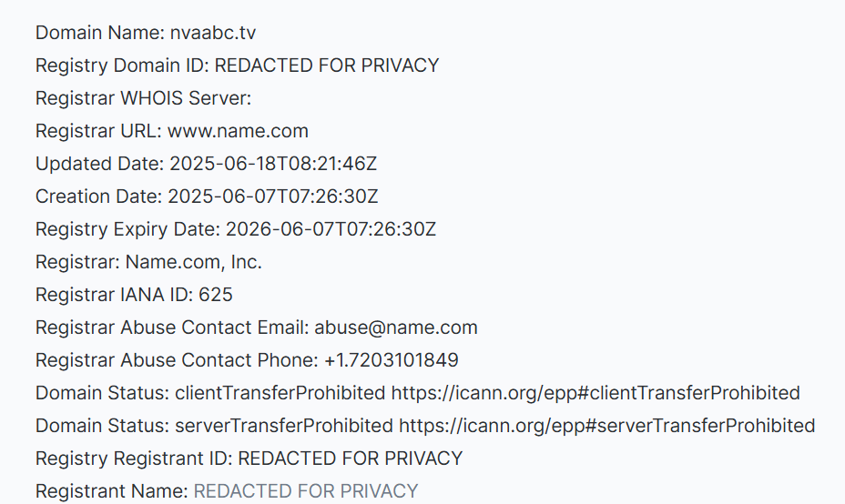Click the Updated Date value 2025-06-18T08:21:46Z
This screenshot has height=504, width=845.
pyautogui.click(x=273, y=165)
